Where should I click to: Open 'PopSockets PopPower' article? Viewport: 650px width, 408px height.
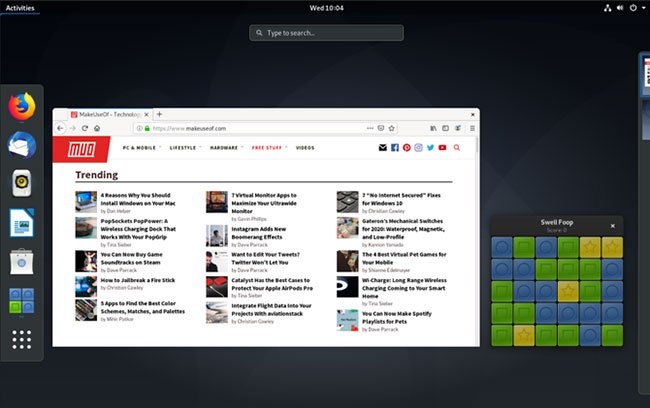[x=138, y=229]
